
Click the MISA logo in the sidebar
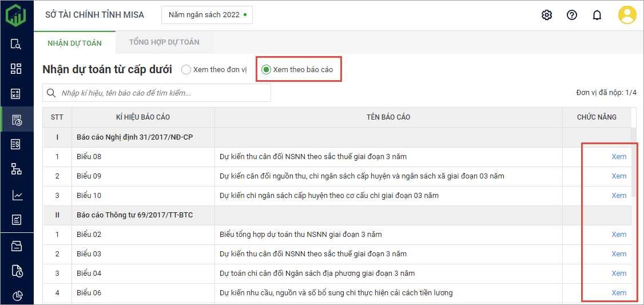[16, 15]
